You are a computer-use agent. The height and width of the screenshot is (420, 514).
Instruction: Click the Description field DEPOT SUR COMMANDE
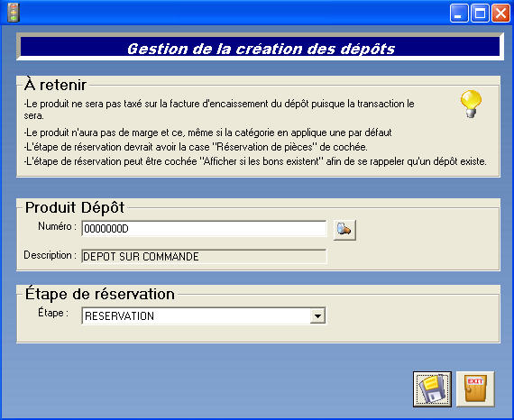point(204,257)
